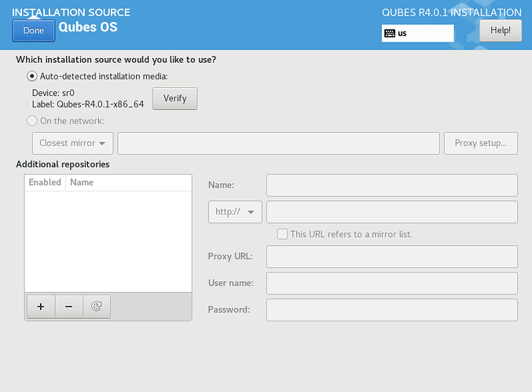Verify the installation media
The image size is (532, 392).
(x=174, y=99)
